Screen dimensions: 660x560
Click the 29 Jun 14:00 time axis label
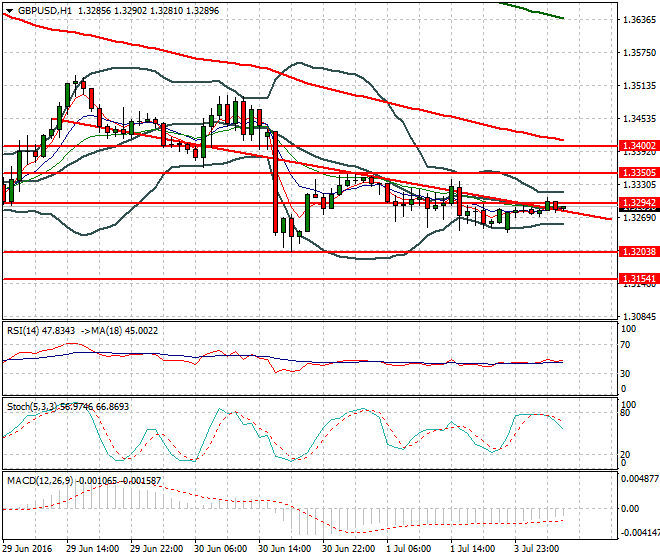pyautogui.click(x=92, y=549)
